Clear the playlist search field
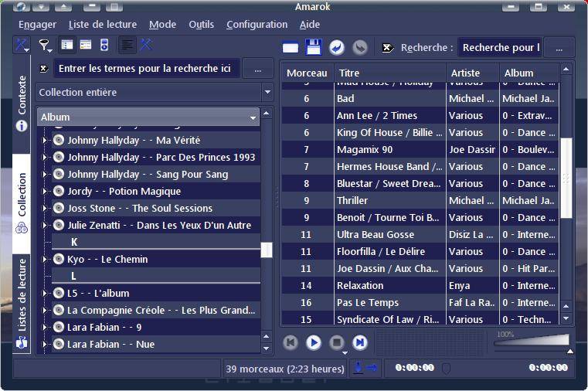This screenshot has height=391, width=588. 388,48
